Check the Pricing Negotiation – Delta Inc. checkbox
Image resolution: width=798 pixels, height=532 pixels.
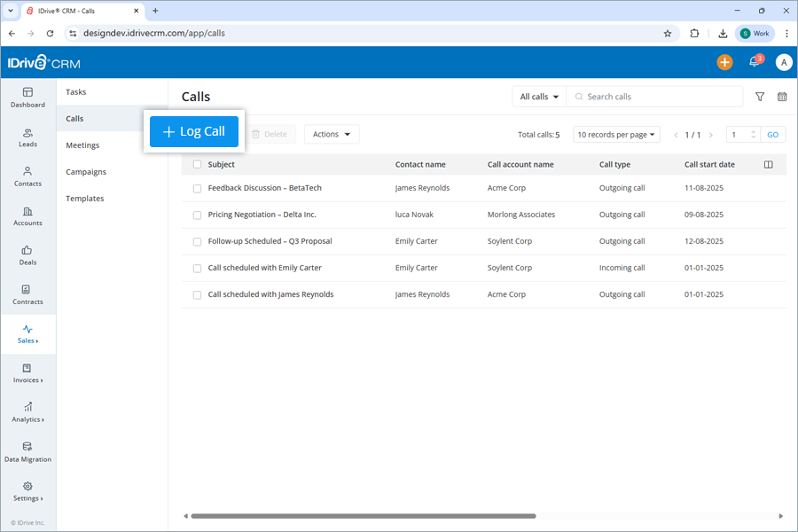[197, 215]
